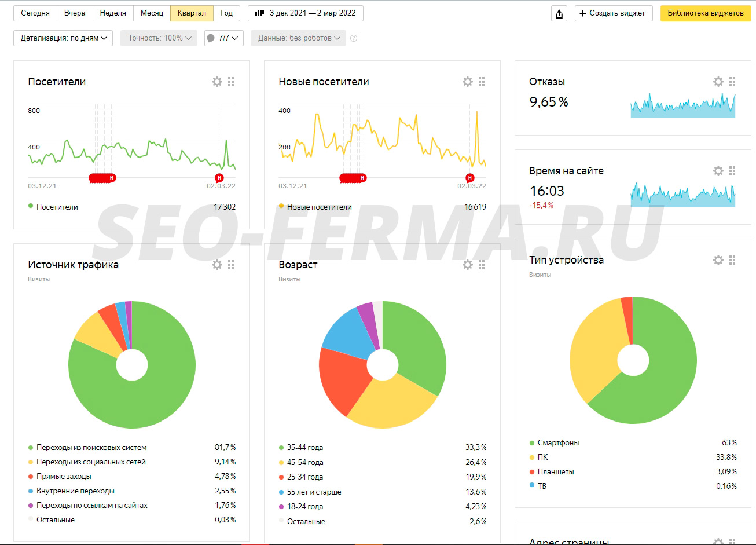Open Библиотека виджетов

[706, 13]
